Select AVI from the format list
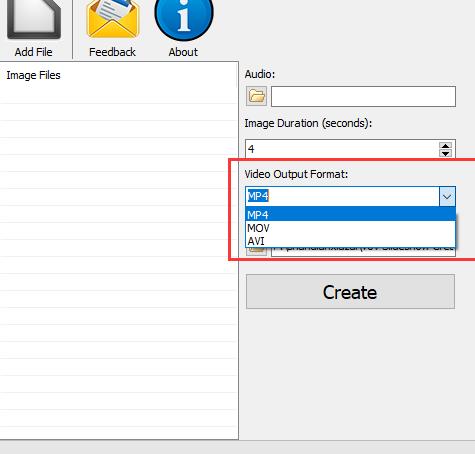 click(x=350, y=241)
